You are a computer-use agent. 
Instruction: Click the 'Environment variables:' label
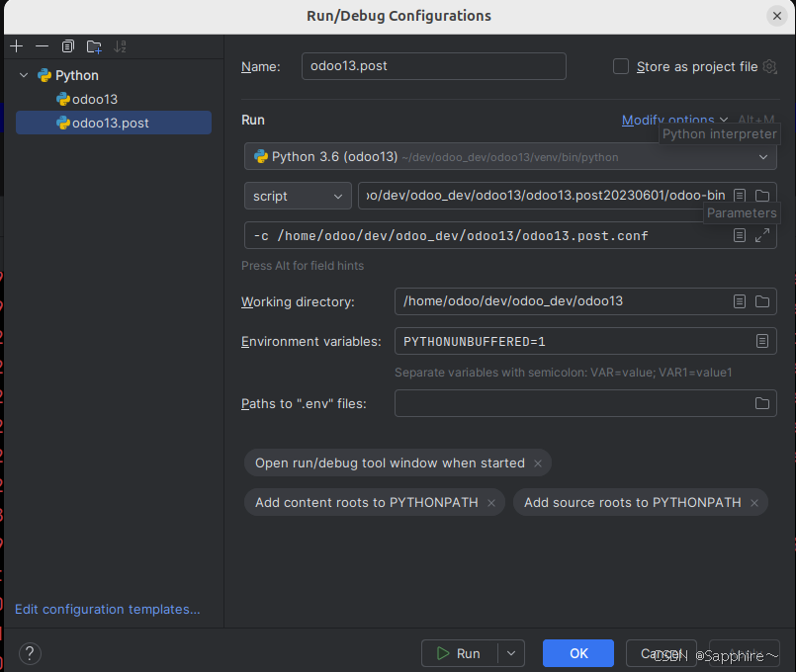(310, 341)
